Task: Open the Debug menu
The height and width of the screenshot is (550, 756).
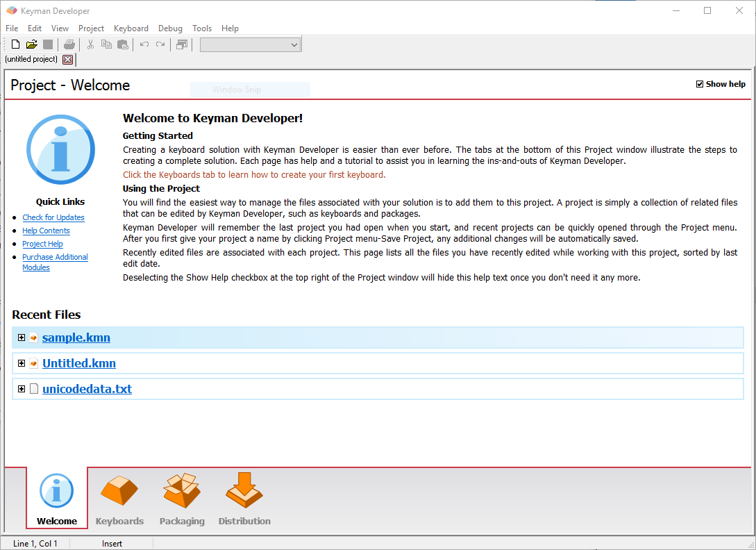Action: click(x=170, y=28)
